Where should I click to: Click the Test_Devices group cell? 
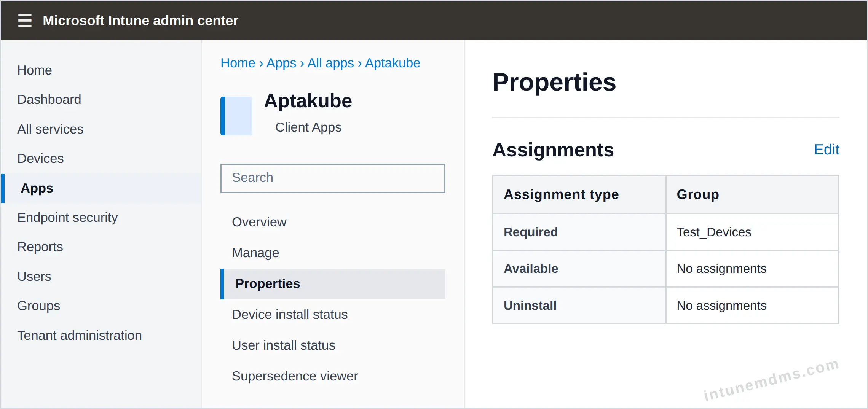[752, 232]
